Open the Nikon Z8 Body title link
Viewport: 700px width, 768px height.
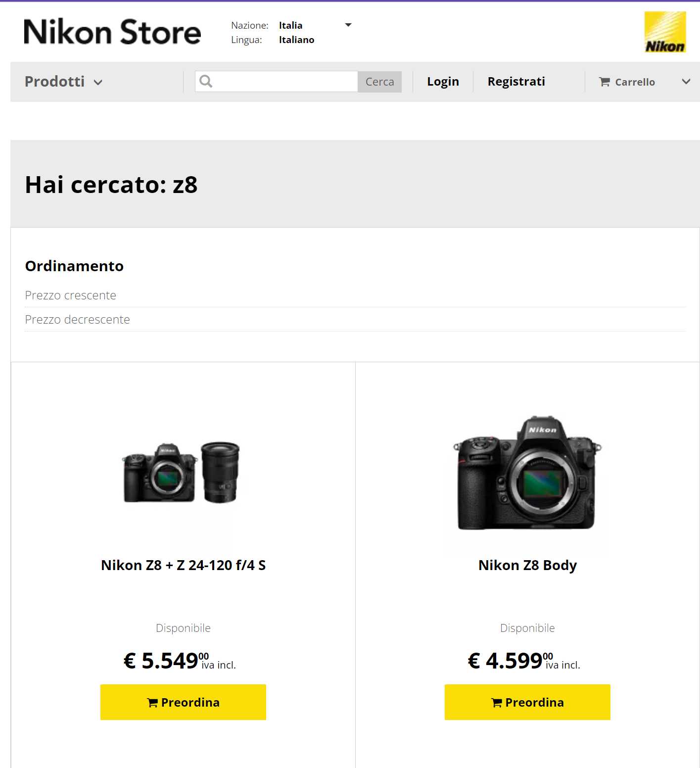(x=527, y=565)
